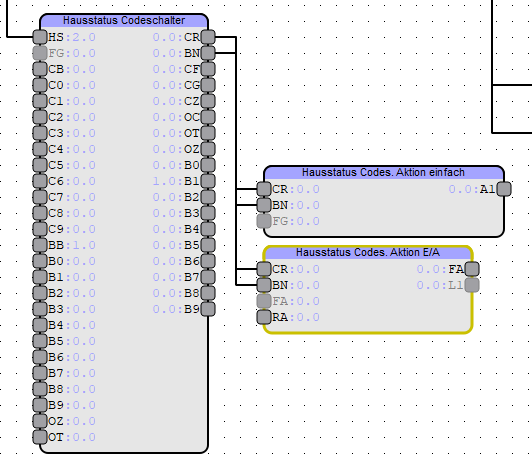Click the C0 input connector on Codeschalter

point(40,85)
